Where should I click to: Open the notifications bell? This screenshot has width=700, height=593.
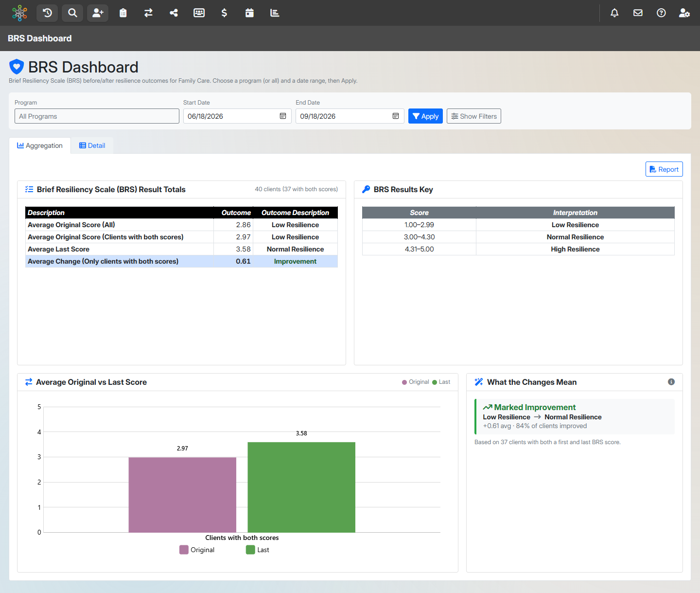point(614,13)
